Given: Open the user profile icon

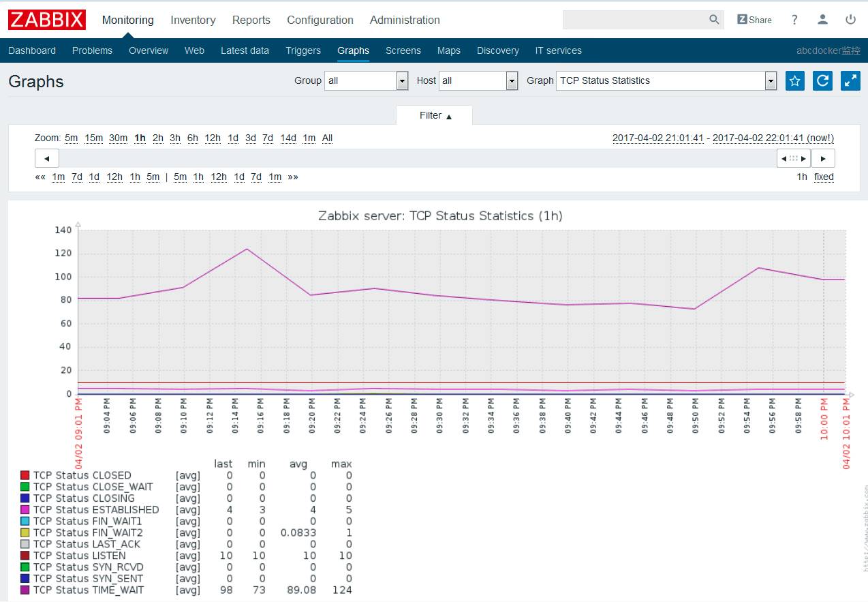Looking at the screenshot, I should [822, 20].
